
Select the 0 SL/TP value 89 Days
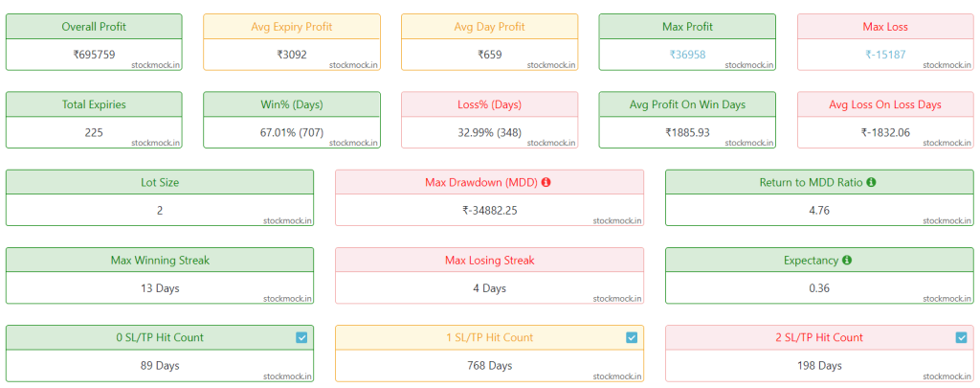[x=160, y=366]
